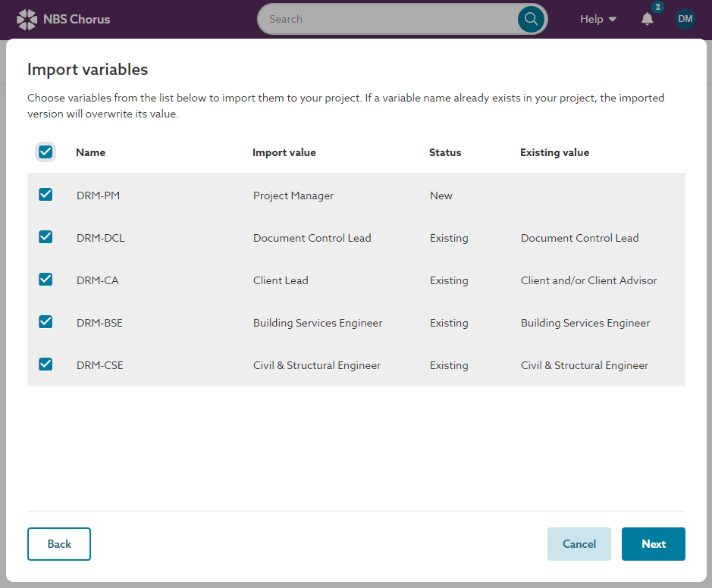Click the Name column header
Screen dimensions: 712x588
point(90,152)
